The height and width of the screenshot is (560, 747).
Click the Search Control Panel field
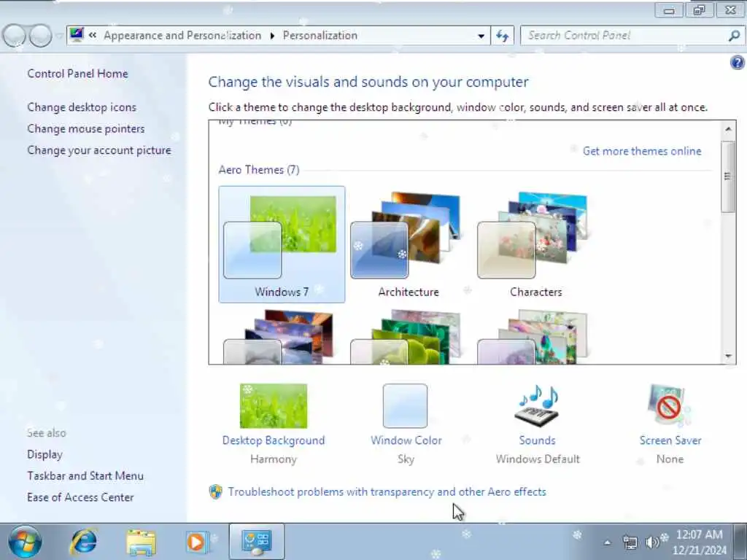(x=624, y=36)
